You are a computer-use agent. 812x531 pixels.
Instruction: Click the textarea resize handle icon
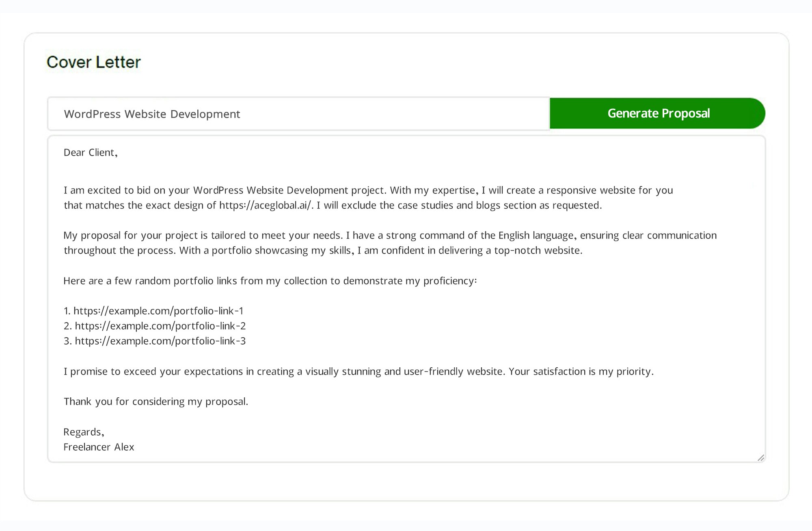tap(760, 458)
